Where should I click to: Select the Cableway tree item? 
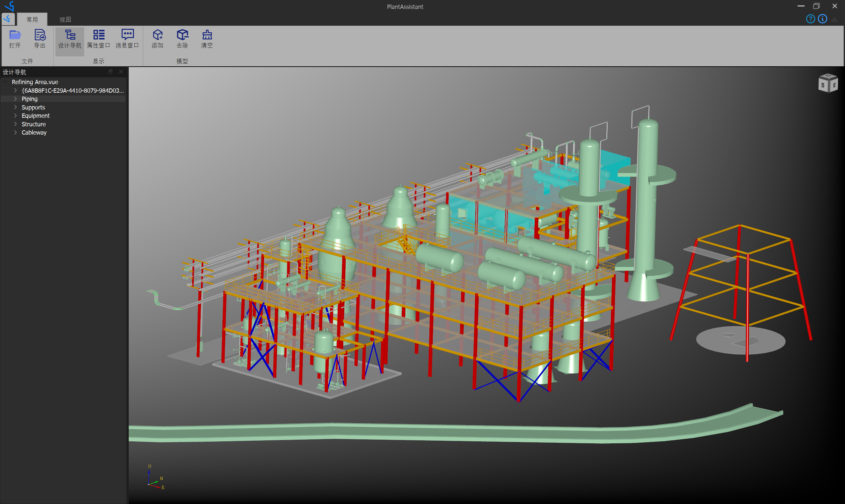pos(34,133)
